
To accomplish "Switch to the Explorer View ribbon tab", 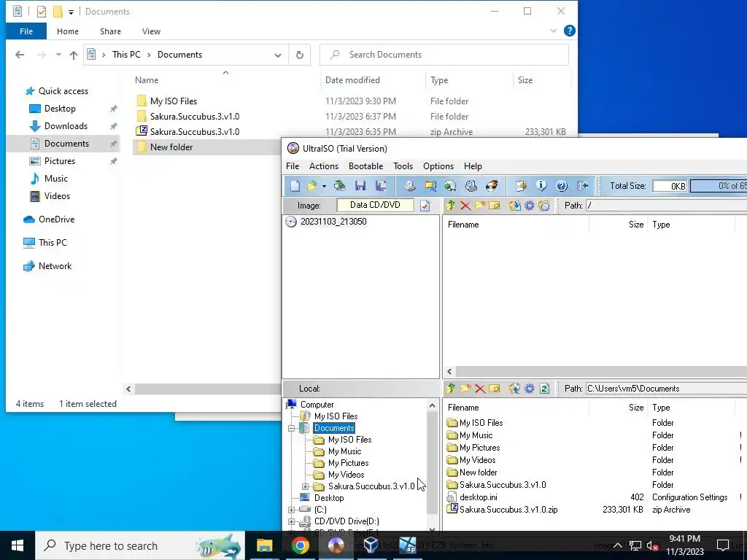I will point(151,31).
